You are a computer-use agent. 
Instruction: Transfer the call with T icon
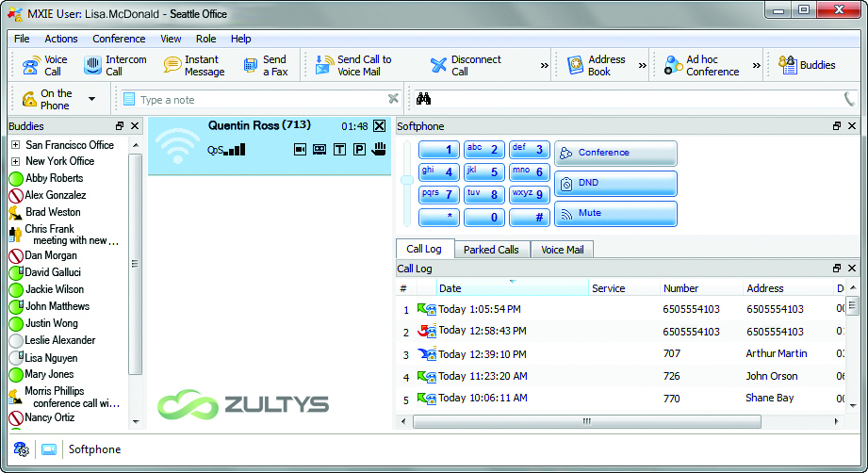(339, 150)
